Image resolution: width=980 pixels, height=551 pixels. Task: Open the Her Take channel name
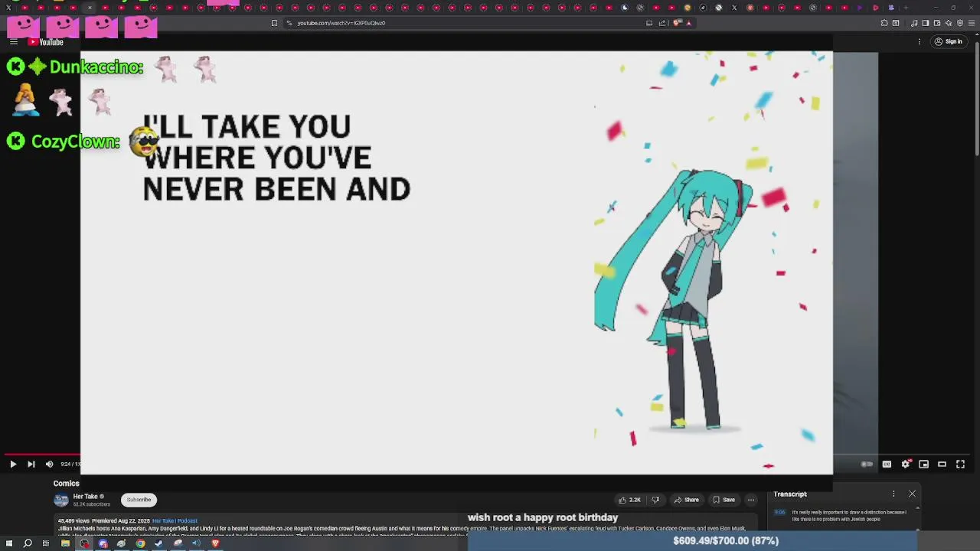click(85, 497)
